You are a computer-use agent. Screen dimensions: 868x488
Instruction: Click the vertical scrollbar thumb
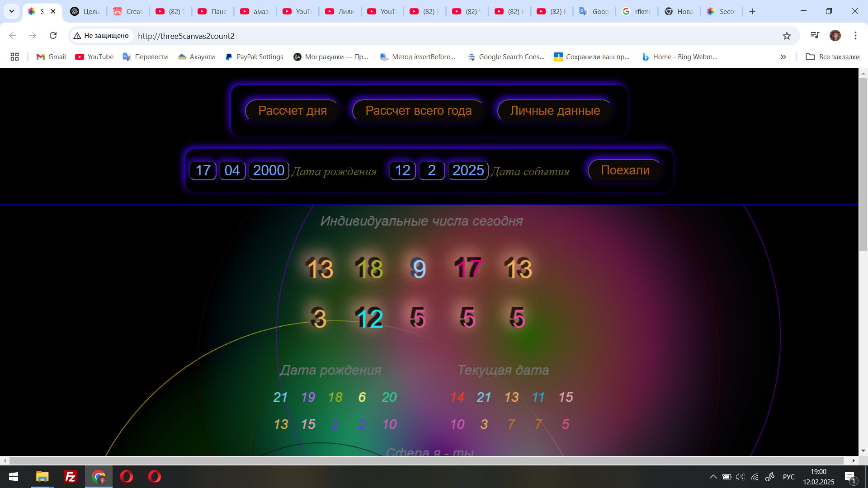(x=863, y=164)
